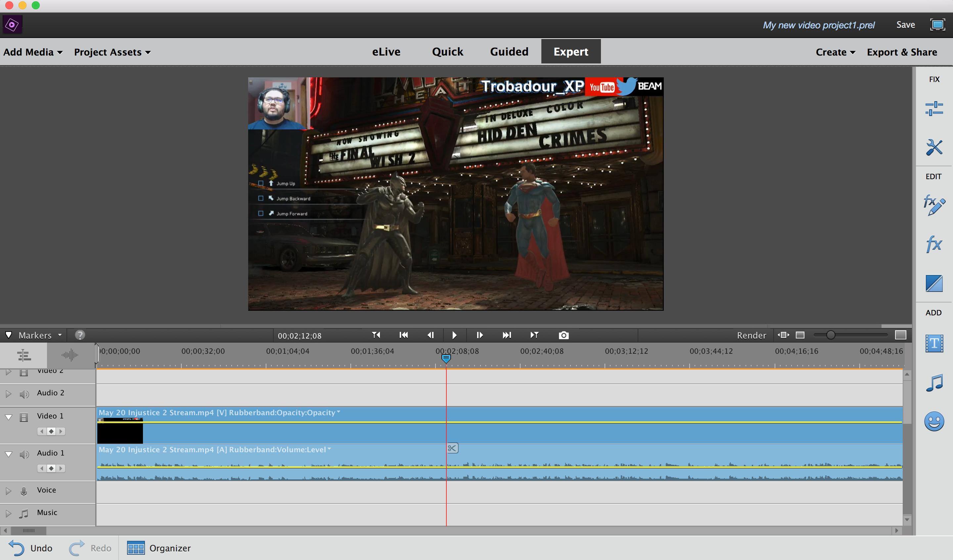The image size is (953, 560).
Task: Click the Render button
Action: [x=751, y=335]
